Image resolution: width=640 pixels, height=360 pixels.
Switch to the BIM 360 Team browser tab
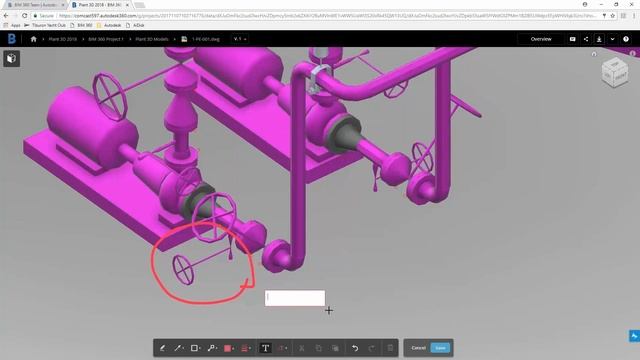tap(36, 5)
